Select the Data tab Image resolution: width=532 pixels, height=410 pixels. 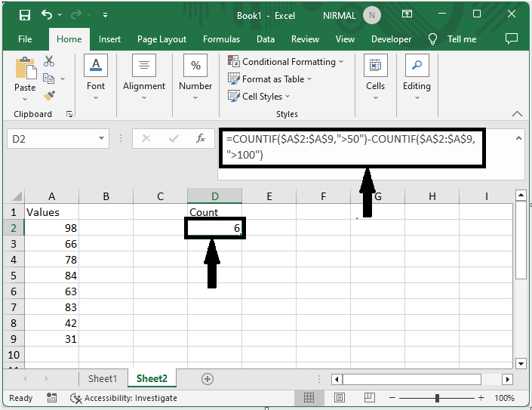[266, 39]
